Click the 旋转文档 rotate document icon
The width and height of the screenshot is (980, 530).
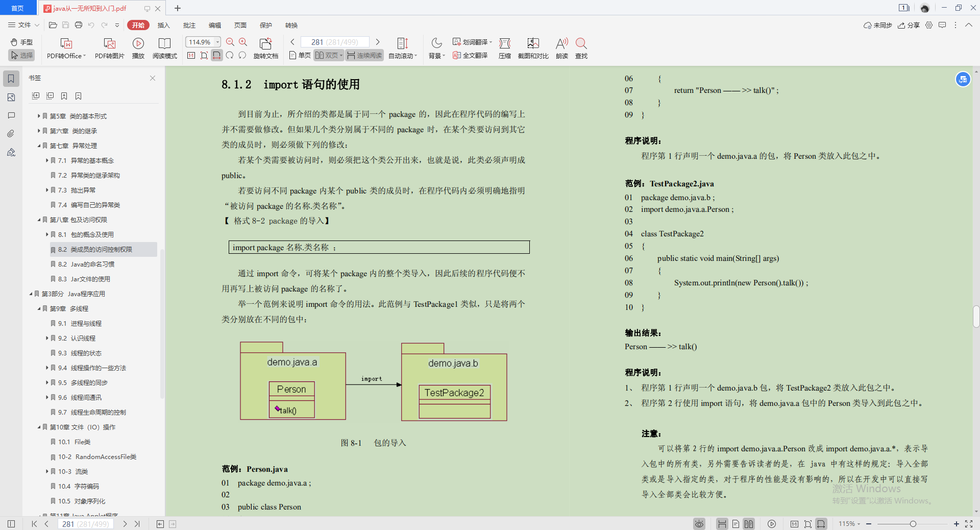(265, 43)
